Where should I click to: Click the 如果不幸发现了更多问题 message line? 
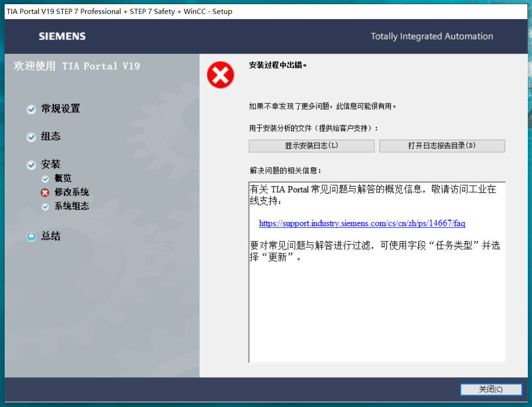pyautogui.click(x=323, y=106)
